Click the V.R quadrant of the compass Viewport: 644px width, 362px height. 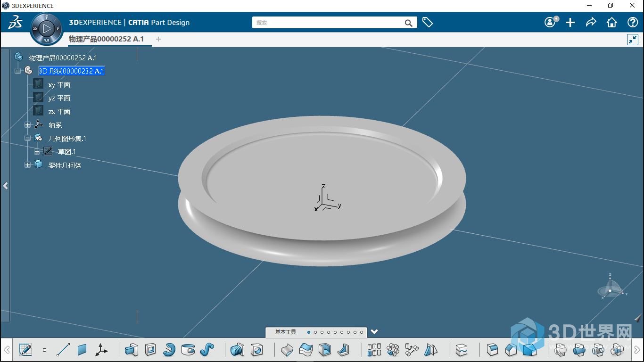pyautogui.click(x=47, y=41)
